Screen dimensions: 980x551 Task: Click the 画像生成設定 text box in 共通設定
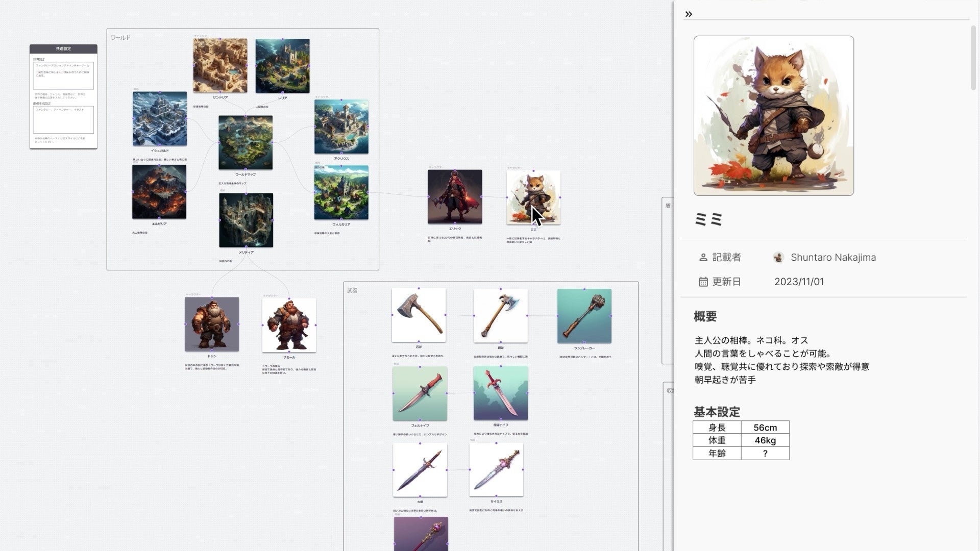coord(63,120)
